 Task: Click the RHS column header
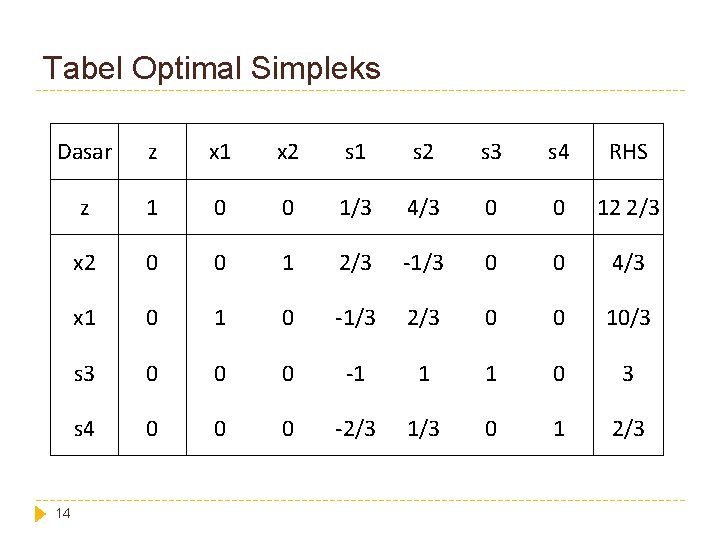(x=628, y=152)
